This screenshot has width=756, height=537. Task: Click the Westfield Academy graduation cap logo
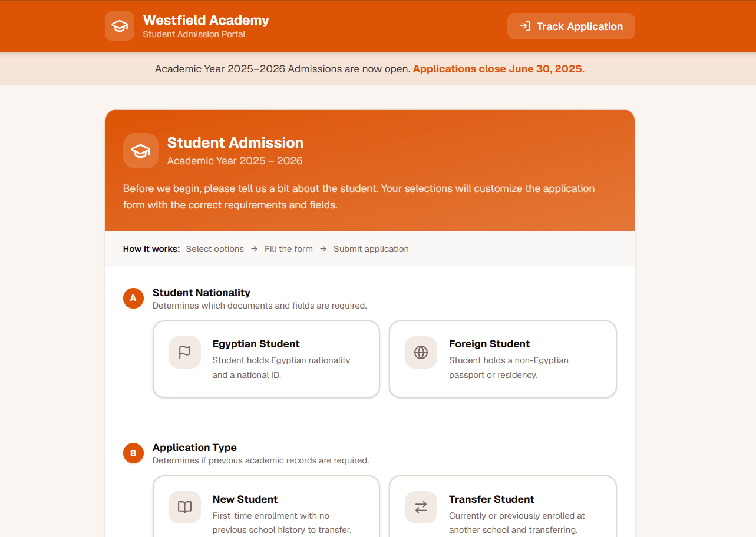coord(120,26)
